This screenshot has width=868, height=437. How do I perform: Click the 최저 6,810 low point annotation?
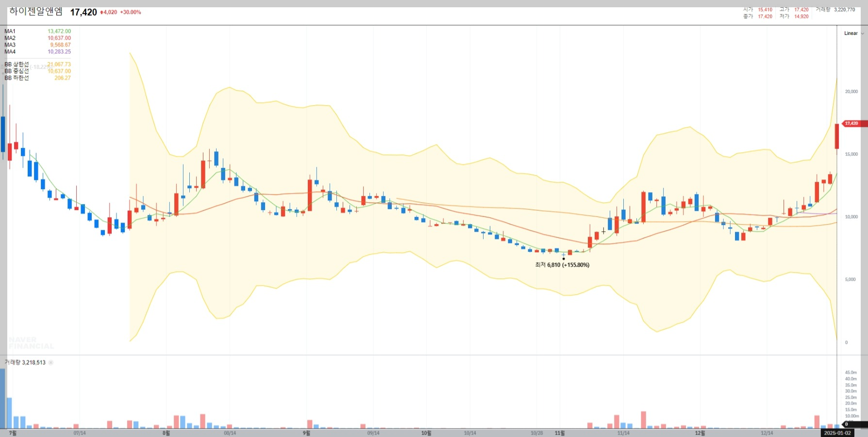[562, 265]
